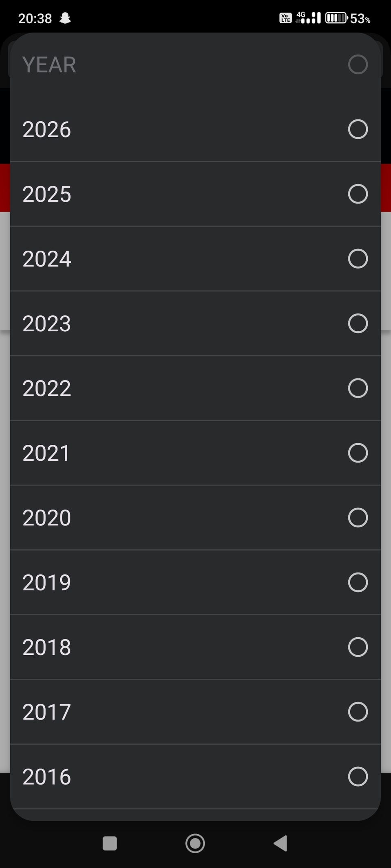Tap the battery indicator icon
Screen dimensions: 391x868
point(336,18)
